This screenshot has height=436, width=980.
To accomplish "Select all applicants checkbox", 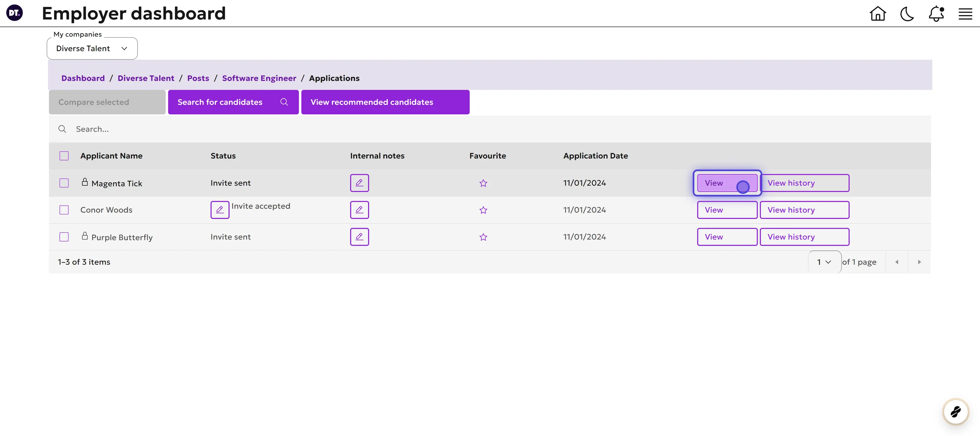I will pos(64,156).
